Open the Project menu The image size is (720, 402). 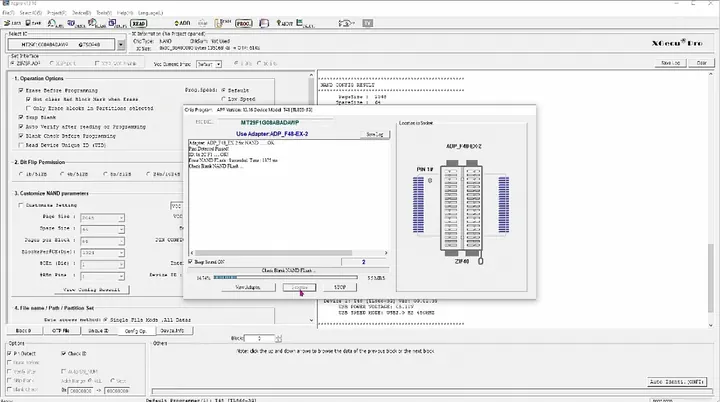coord(56,13)
